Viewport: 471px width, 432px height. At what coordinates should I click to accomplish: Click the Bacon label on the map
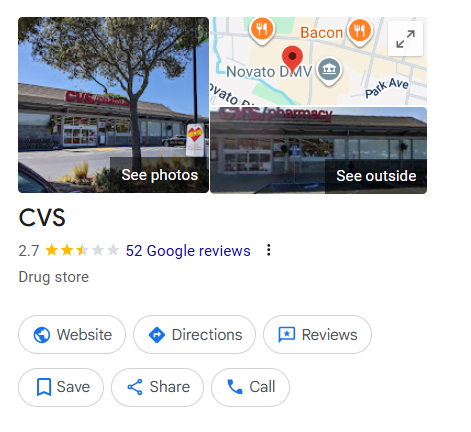(x=321, y=33)
